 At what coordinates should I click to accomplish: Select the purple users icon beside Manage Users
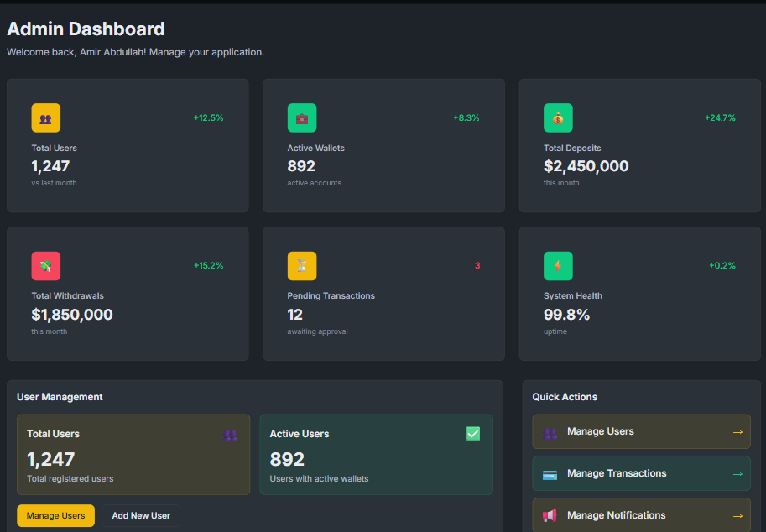pos(550,431)
